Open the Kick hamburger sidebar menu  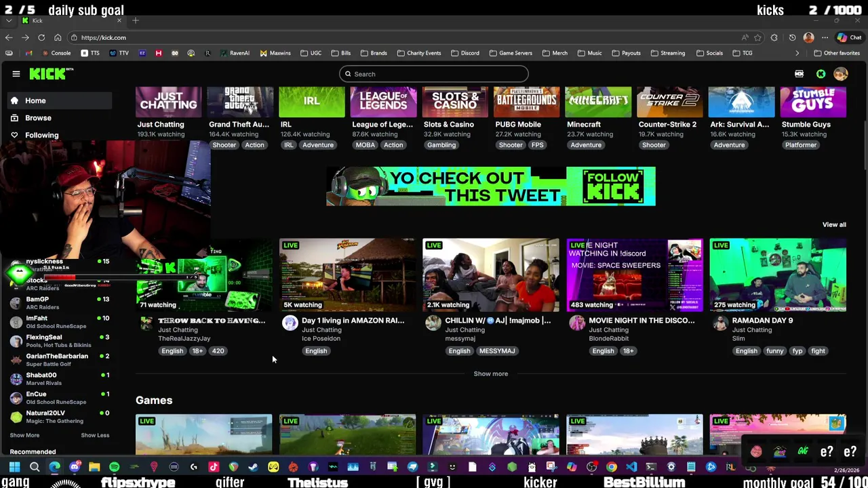click(16, 74)
